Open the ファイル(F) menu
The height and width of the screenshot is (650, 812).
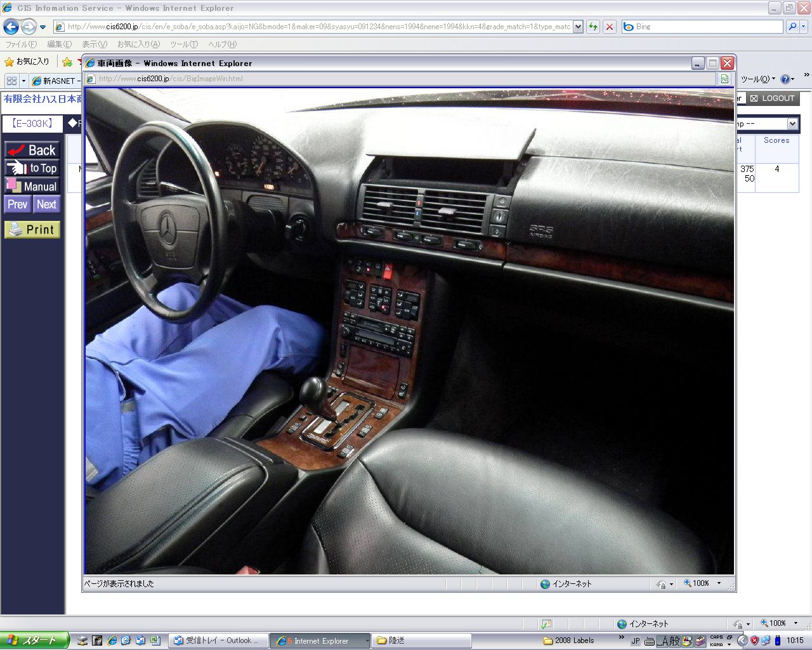21,44
